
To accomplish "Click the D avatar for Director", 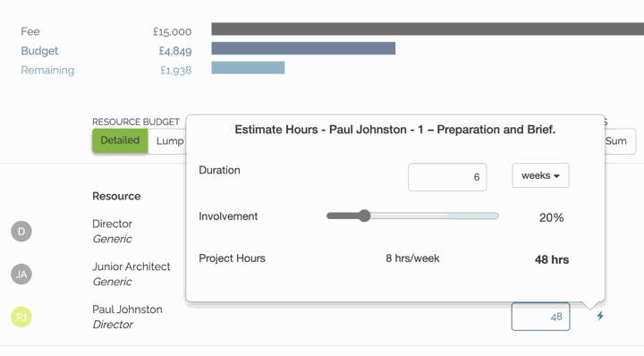I will [x=21, y=231].
